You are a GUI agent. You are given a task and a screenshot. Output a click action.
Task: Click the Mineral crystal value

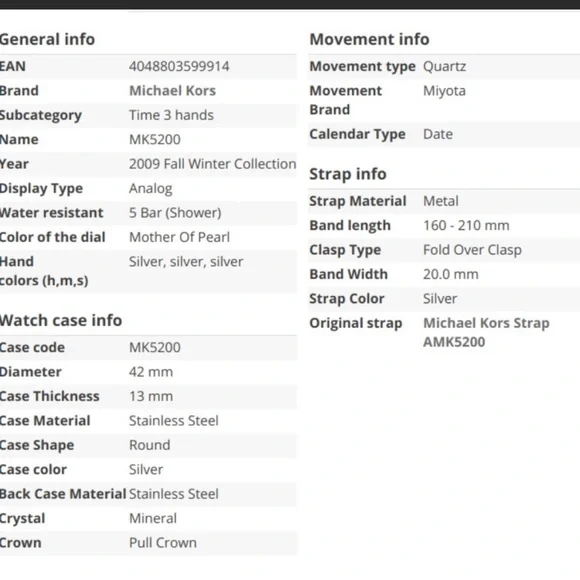tap(153, 519)
